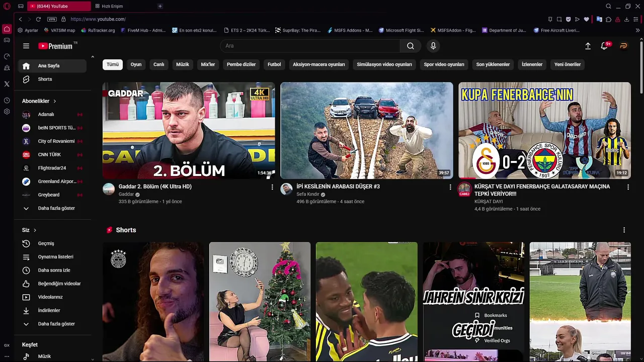Open the VATSIM map bookmark
Viewport: 644px width, 362px height.
coord(59,30)
